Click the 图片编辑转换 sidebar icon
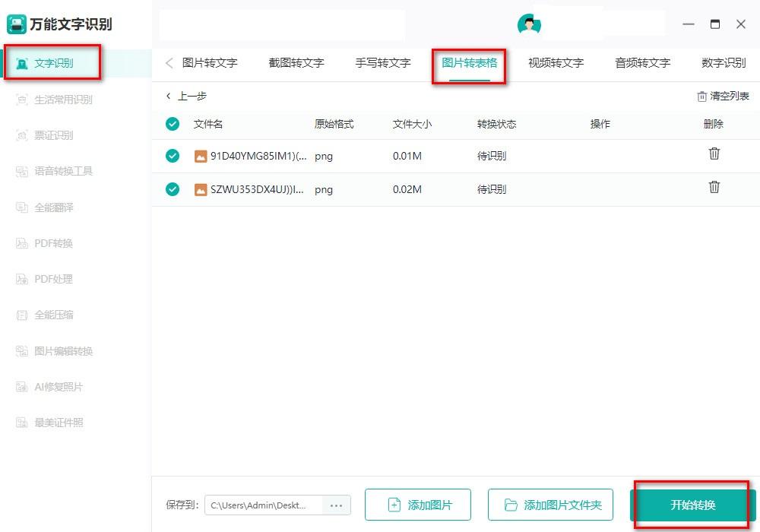The height and width of the screenshot is (532, 760). [x=22, y=351]
